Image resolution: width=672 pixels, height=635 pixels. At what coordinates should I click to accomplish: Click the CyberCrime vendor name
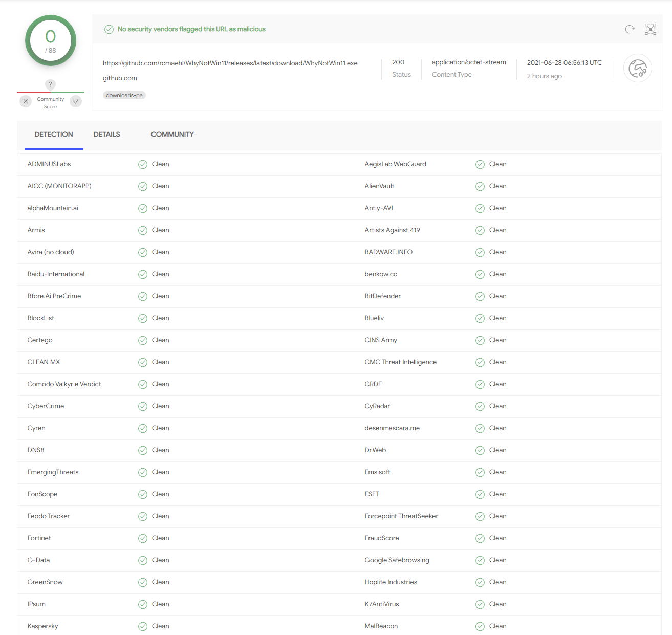click(46, 406)
